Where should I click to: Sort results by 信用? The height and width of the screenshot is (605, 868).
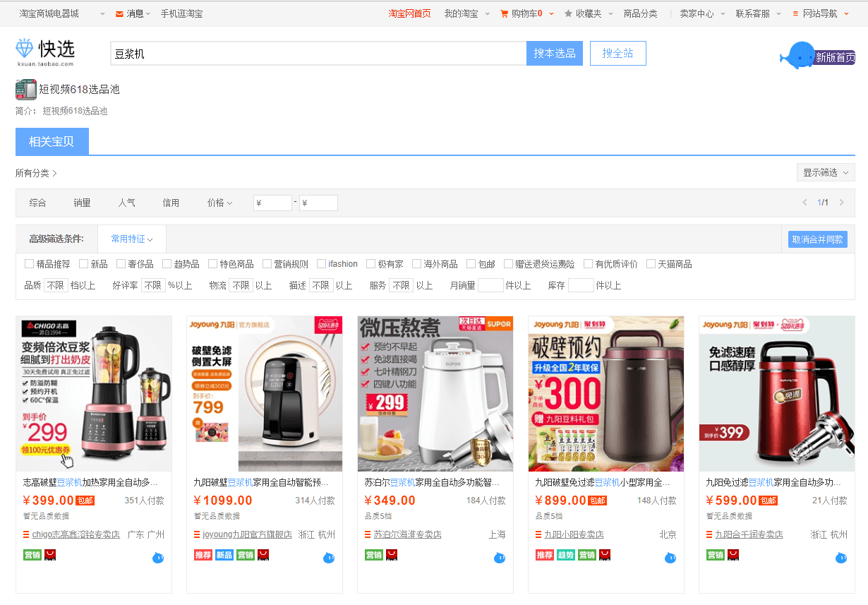[x=171, y=203]
